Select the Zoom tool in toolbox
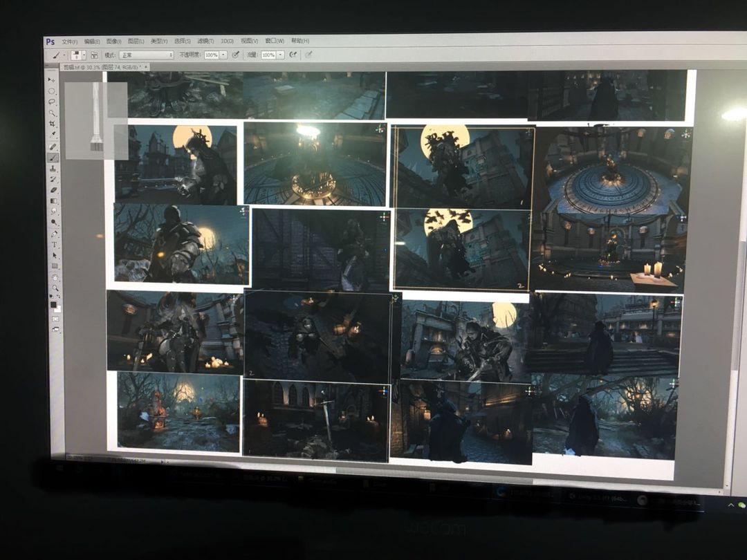Image resolution: width=747 pixels, height=560 pixels. [55, 288]
